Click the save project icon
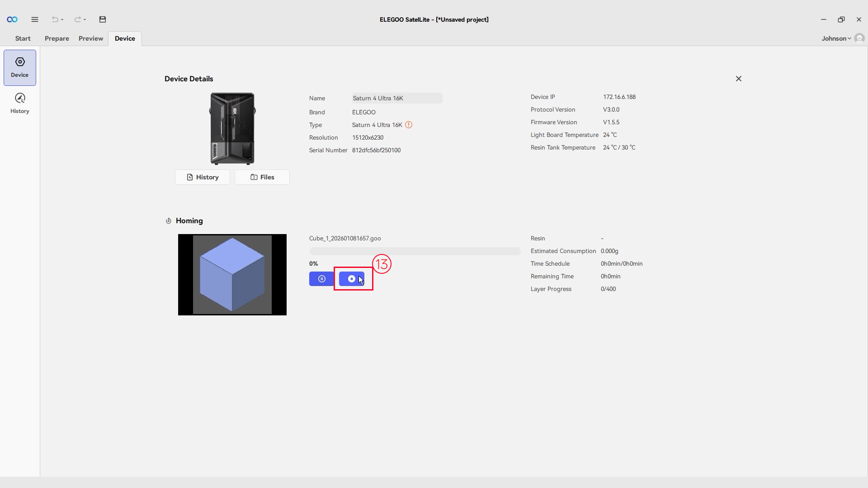The width and height of the screenshot is (868, 488). (x=103, y=19)
